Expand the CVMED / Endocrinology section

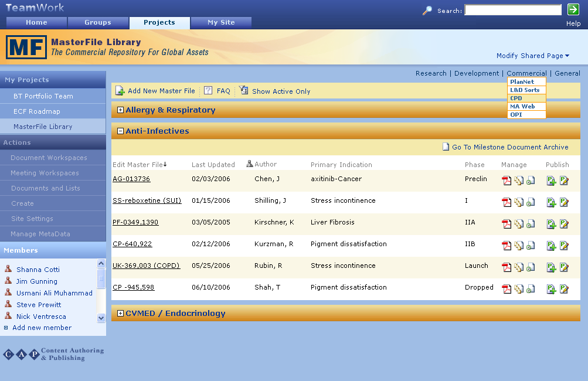[x=120, y=313]
